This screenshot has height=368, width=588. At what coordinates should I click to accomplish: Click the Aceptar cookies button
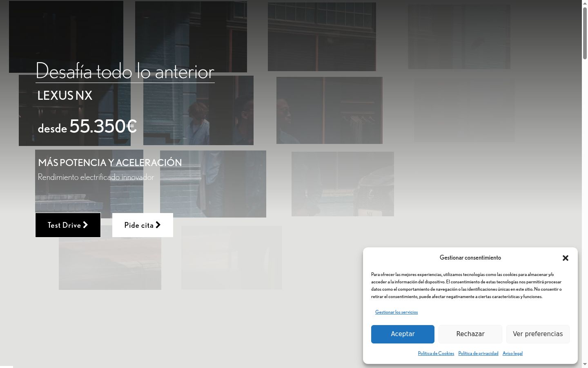403,334
